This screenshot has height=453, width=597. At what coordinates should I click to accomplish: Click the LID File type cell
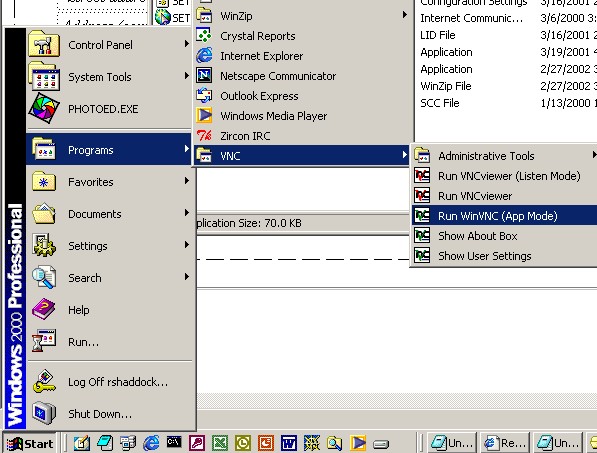click(x=437, y=35)
